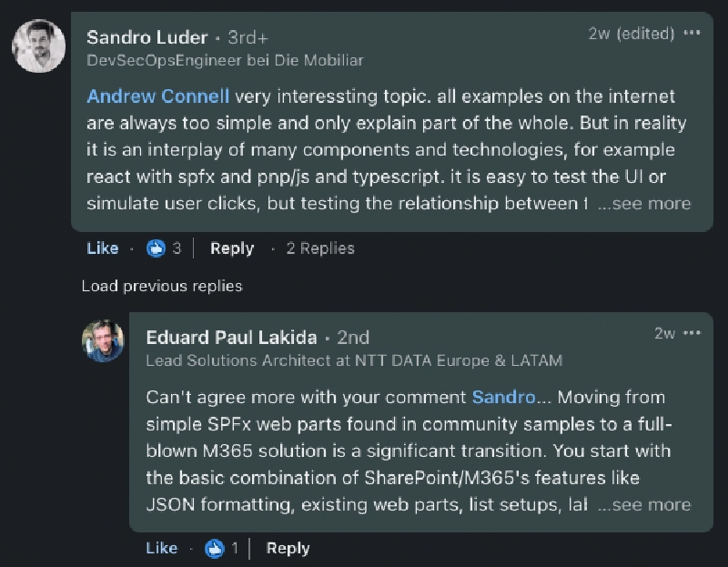The width and height of the screenshot is (728, 567).
Task: Click Eduard's Lead Solutions Architect headline
Action: coord(354,360)
